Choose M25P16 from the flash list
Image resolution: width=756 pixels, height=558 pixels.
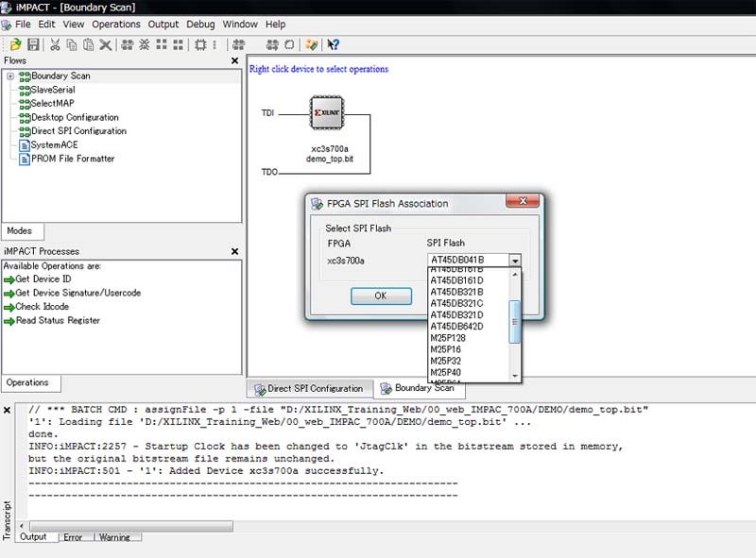coord(468,350)
